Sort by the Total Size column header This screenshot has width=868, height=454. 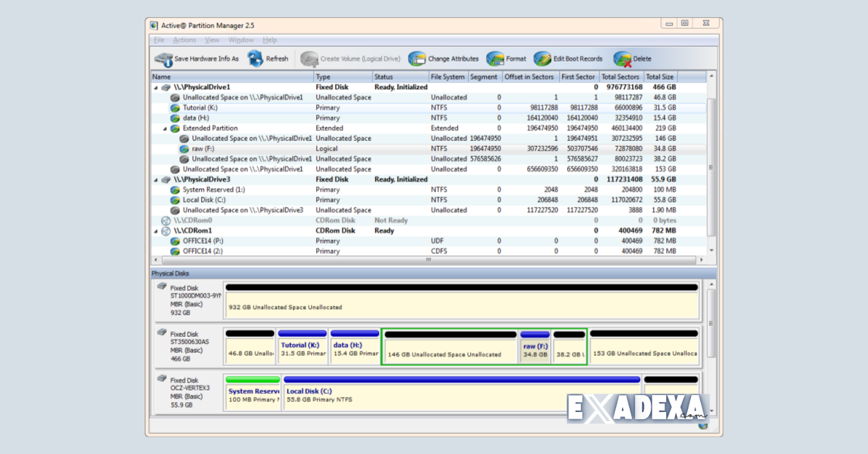(x=659, y=77)
